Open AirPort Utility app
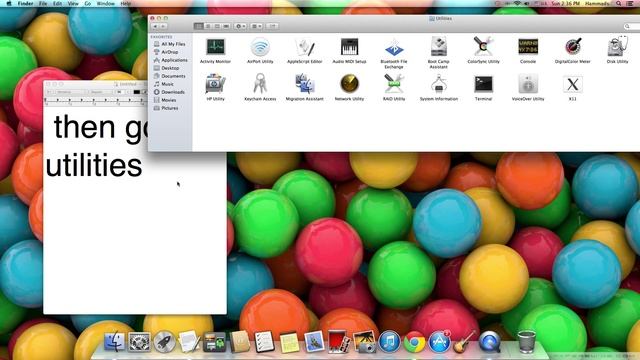 [260, 50]
